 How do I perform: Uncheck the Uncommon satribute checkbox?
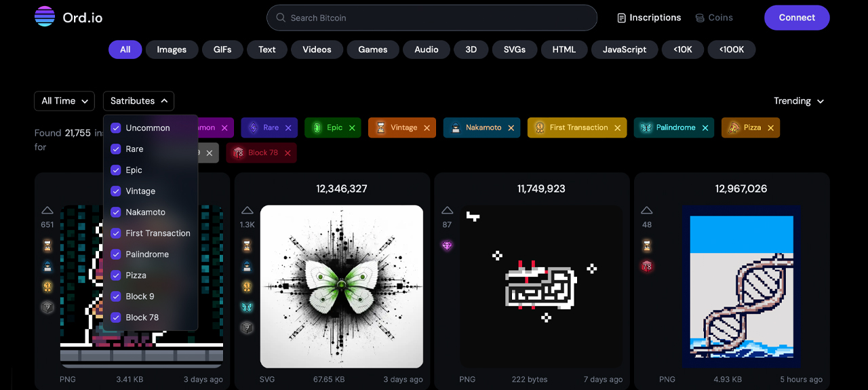point(116,128)
